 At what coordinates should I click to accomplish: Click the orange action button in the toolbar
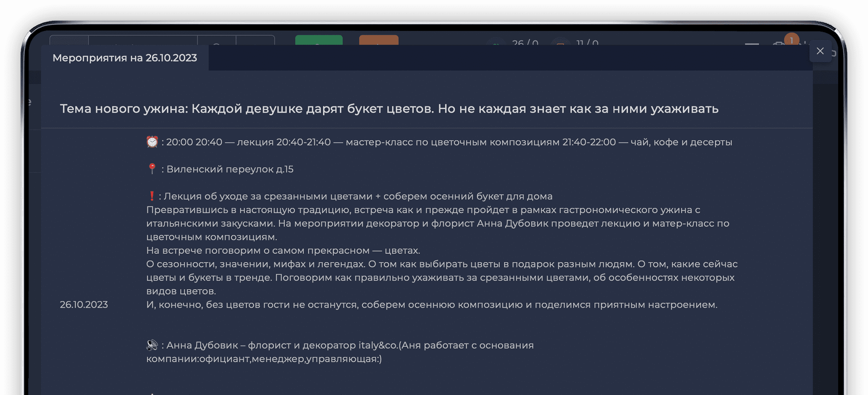click(379, 42)
